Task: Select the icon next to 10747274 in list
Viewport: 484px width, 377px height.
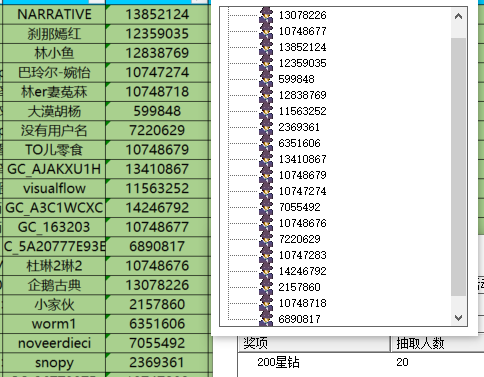Action: [266, 191]
